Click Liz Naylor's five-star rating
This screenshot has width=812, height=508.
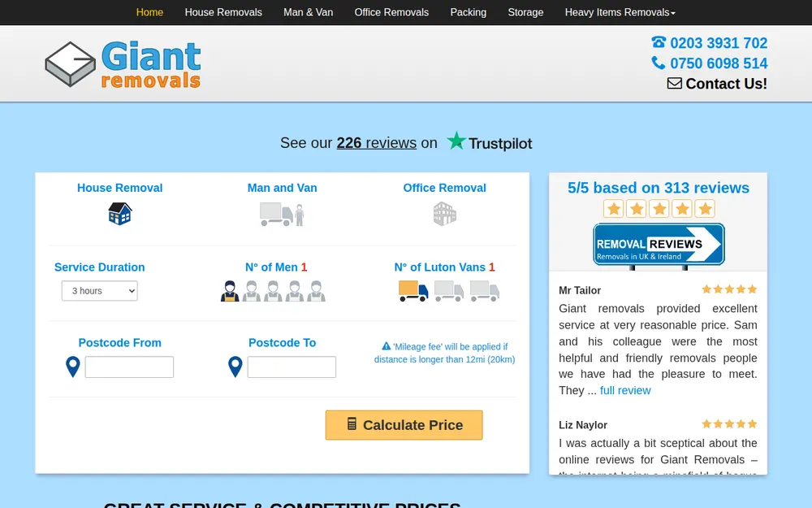tap(729, 424)
